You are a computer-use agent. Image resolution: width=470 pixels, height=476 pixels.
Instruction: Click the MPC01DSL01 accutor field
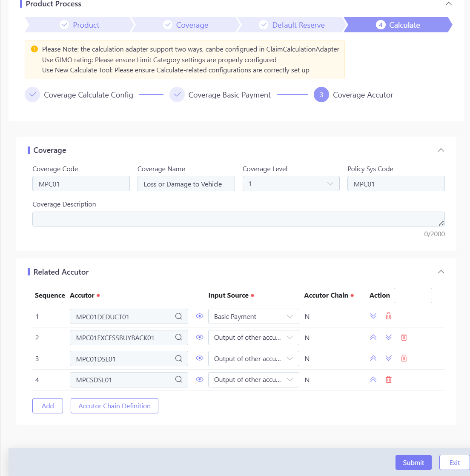(129, 358)
